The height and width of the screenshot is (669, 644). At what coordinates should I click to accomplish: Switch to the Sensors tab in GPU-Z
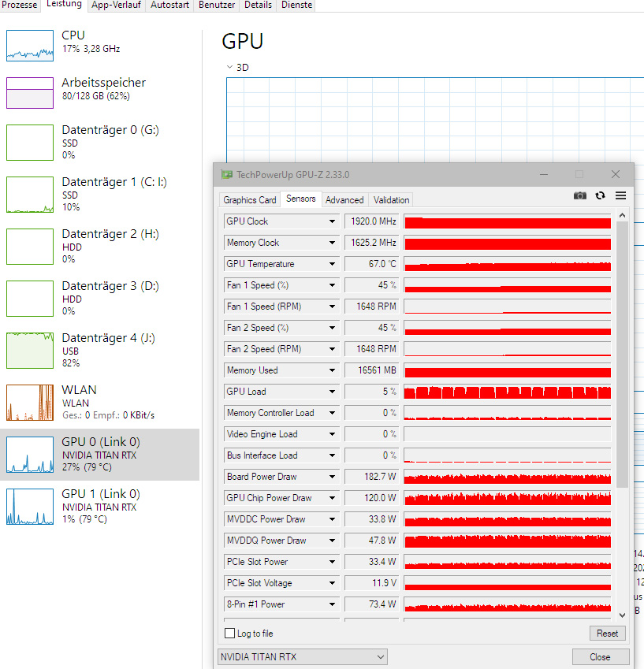coord(301,199)
